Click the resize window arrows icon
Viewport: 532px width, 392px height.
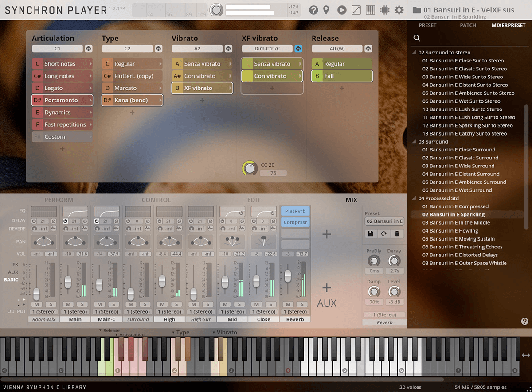(356, 10)
